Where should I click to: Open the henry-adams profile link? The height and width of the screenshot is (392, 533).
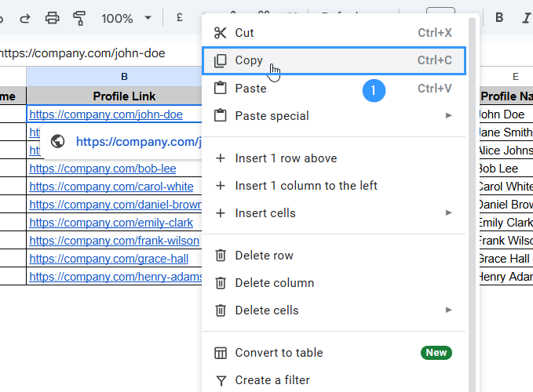(115, 277)
